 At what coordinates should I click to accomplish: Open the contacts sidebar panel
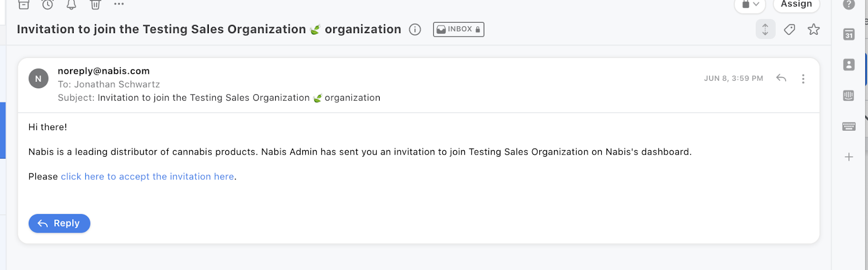pos(849,65)
